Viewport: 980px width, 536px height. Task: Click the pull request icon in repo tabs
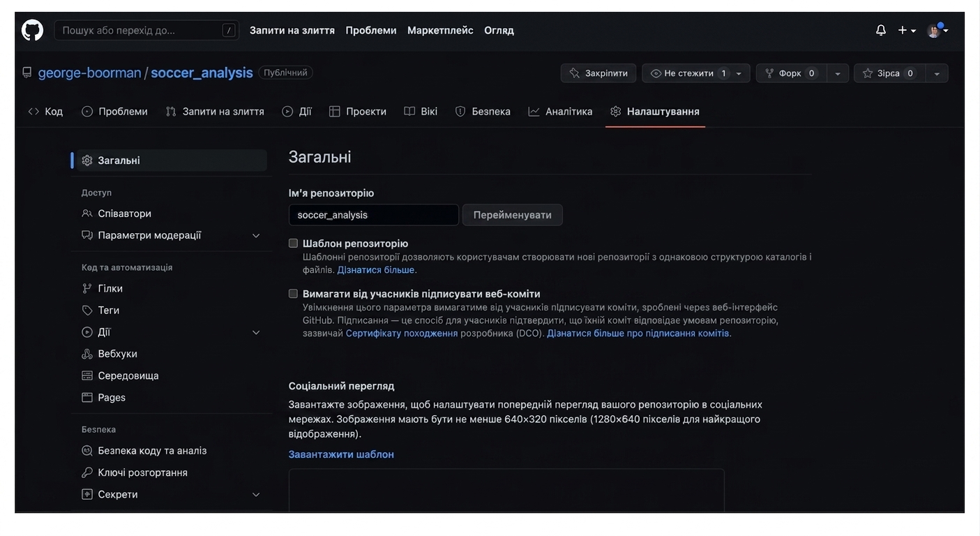[171, 111]
